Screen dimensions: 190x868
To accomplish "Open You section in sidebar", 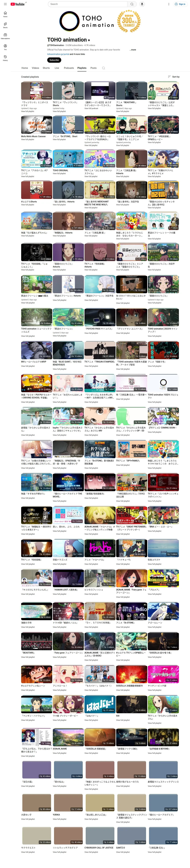I will tap(5, 47).
